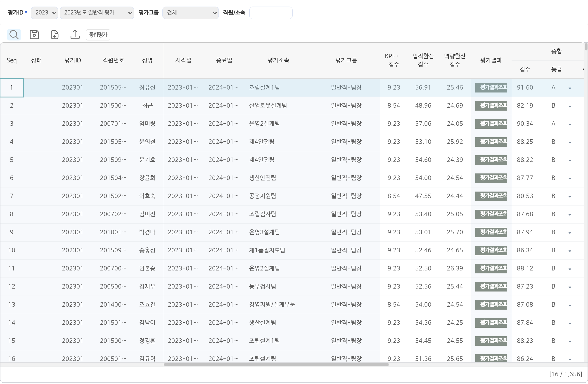Select score cell 91.60
This screenshot has height=384, width=588.
(525, 88)
